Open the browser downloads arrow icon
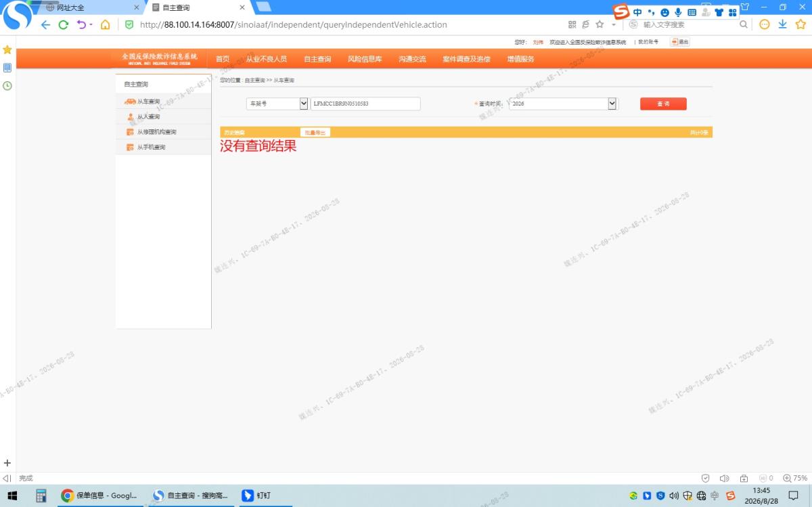 [782, 24]
